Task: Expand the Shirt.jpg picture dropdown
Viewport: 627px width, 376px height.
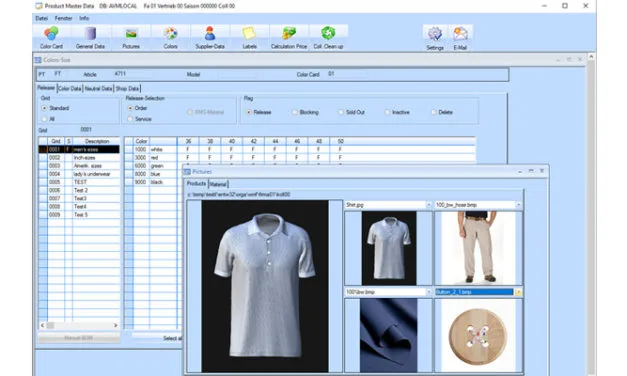Action: tap(429, 205)
